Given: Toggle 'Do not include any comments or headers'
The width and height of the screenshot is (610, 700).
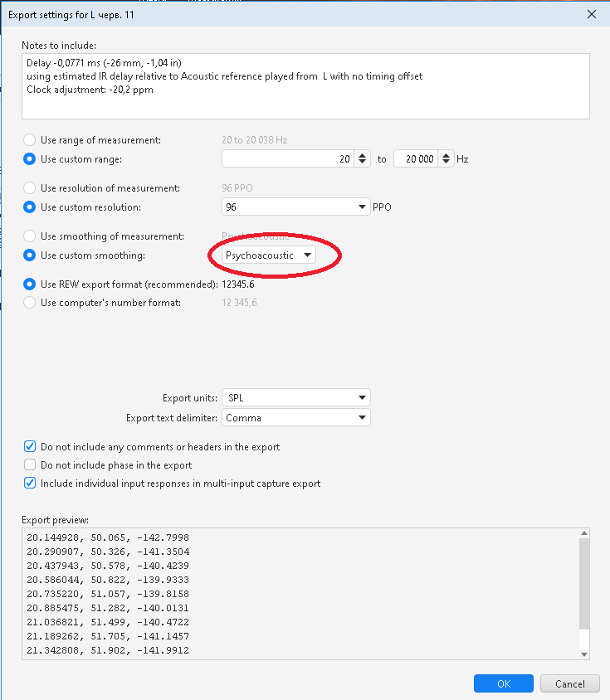Looking at the screenshot, I should (x=31, y=446).
